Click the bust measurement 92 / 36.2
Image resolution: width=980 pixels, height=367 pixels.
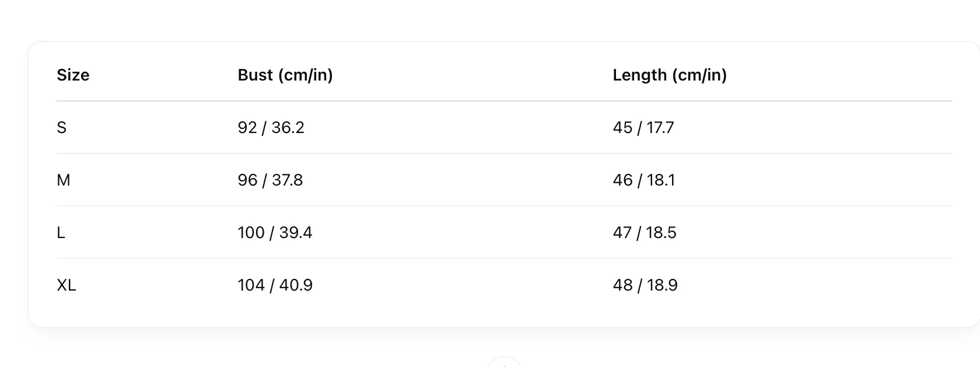click(x=271, y=128)
